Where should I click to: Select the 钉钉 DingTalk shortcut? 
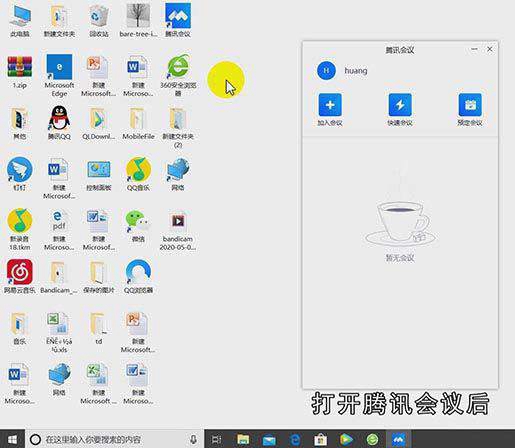click(x=20, y=174)
